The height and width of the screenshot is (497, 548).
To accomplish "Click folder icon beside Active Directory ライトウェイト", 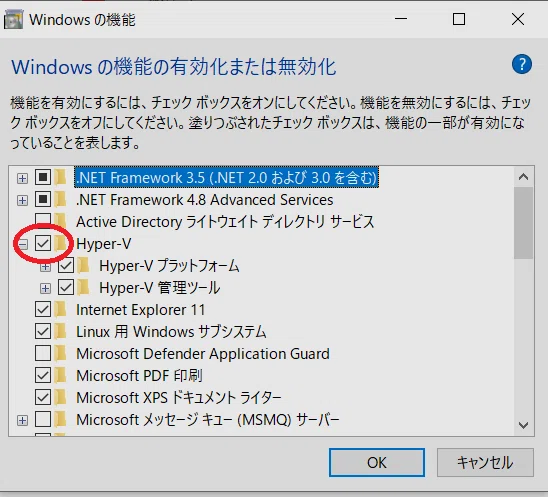I will point(61,222).
